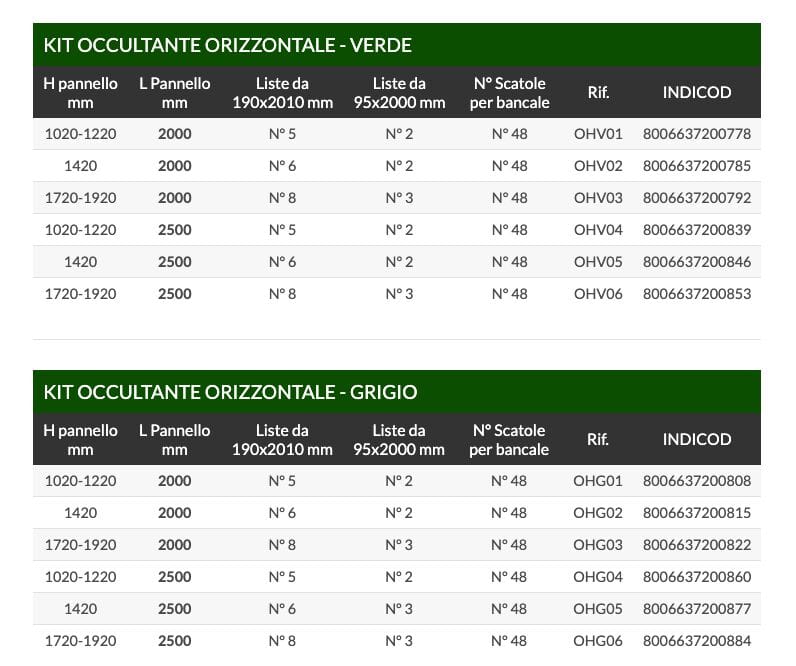Click N° 5 value in OHV01 row
The width and height of the screenshot is (796, 666).
(x=282, y=134)
